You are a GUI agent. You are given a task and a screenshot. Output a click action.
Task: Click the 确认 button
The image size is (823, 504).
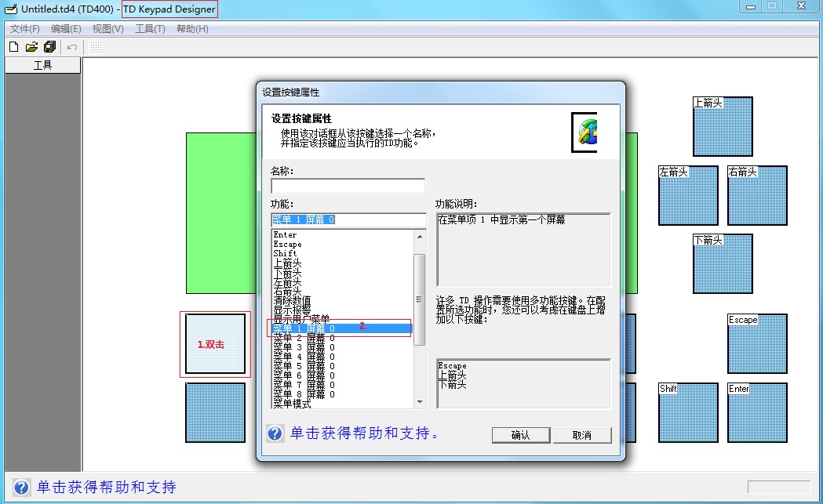521,435
